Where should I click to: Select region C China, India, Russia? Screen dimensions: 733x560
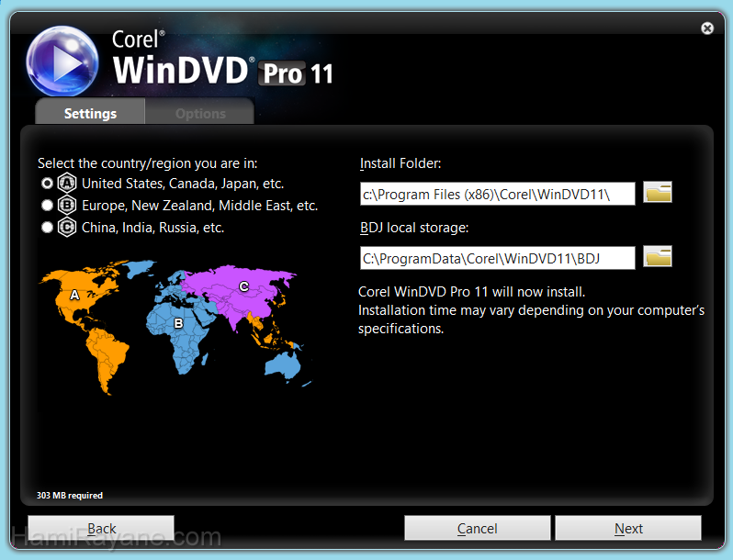tap(47, 228)
